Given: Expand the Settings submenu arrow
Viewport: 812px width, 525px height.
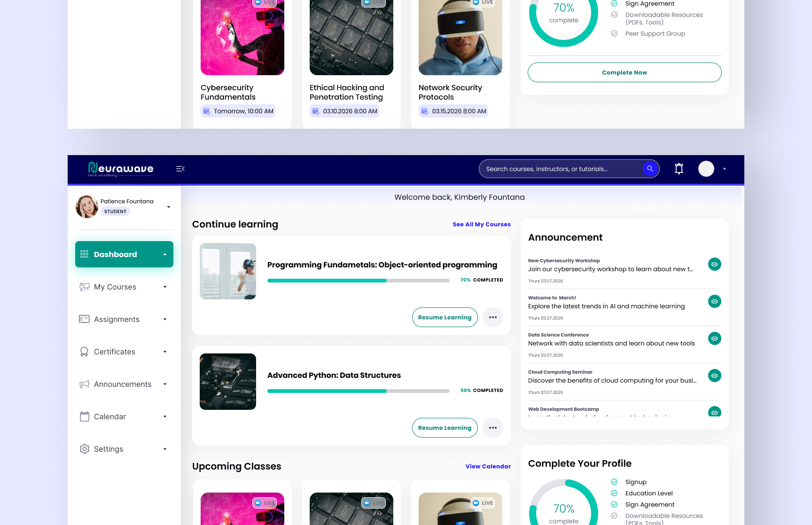Looking at the screenshot, I should (x=165, y=449).
